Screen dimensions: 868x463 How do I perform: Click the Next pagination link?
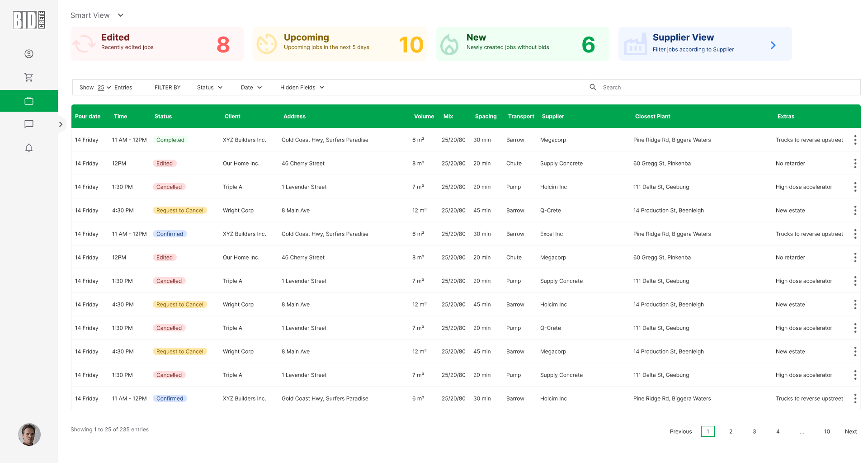(851, 431)
